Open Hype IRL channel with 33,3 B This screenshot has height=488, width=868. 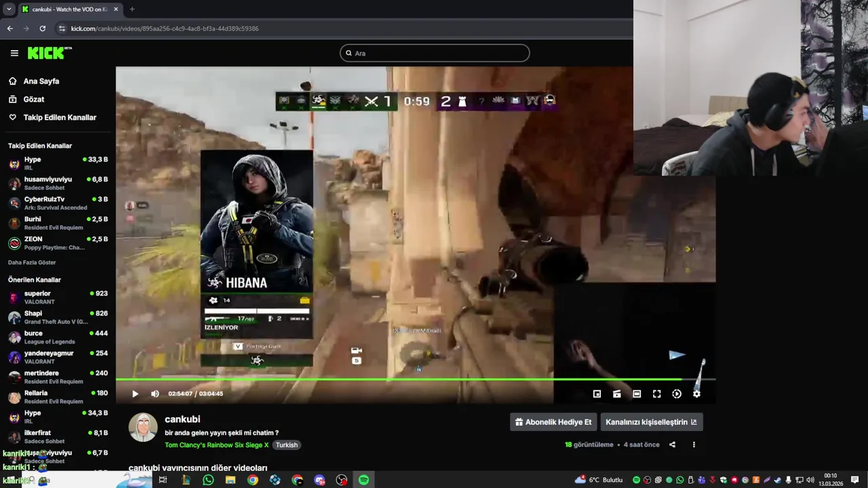(58, 163)
